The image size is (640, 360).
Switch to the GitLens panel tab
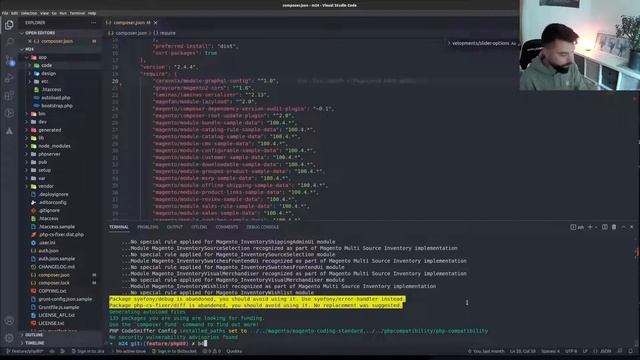[199, 227]
